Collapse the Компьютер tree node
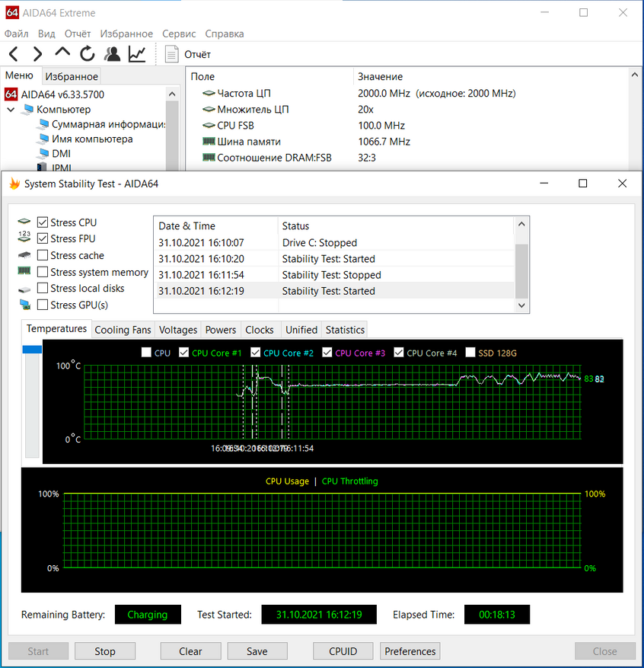The image size is (644, 668). click(x=11, y=110)
